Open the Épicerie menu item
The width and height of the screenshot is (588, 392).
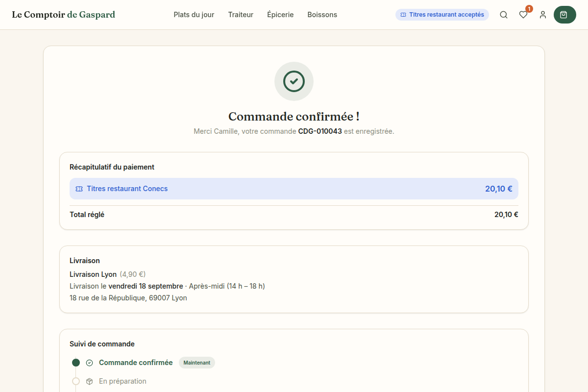click(x=280, y=15)
